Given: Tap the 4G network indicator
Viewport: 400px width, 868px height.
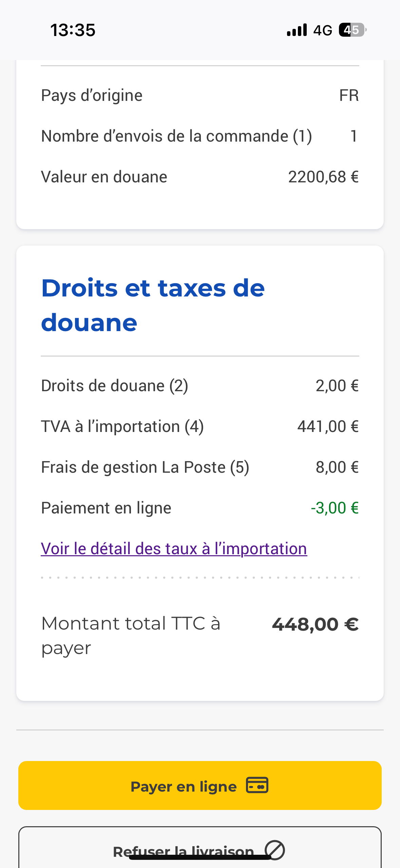Looking at the screenshot, I should tap(322, 31).
